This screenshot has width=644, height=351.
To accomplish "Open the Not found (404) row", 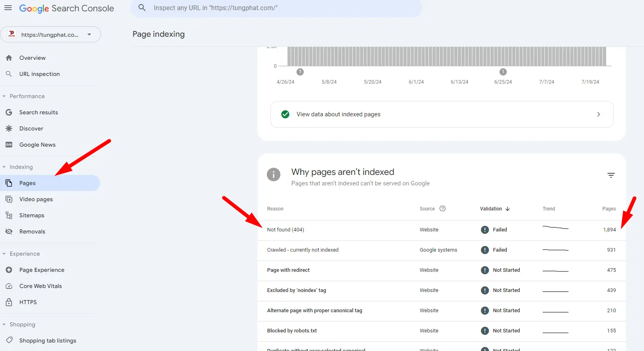I will pyautogui.click(x=442, y=230).
